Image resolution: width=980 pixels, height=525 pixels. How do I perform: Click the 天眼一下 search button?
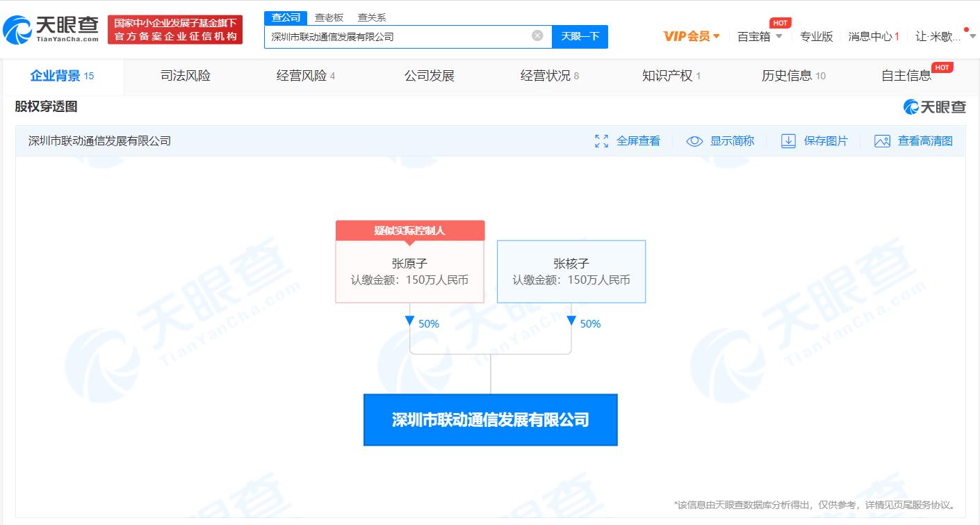(x=580, y=36)
